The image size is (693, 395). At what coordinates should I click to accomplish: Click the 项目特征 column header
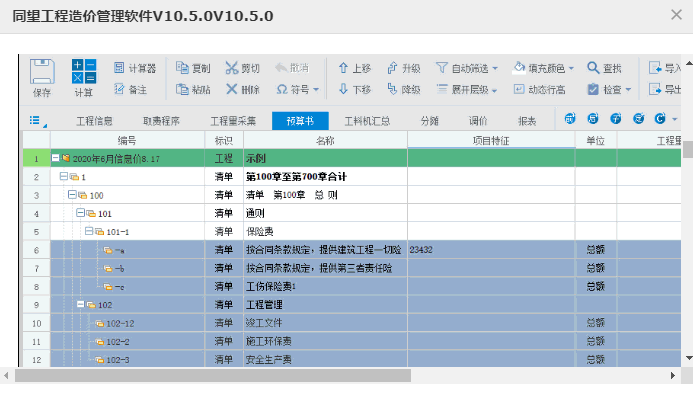pos(491,141)
